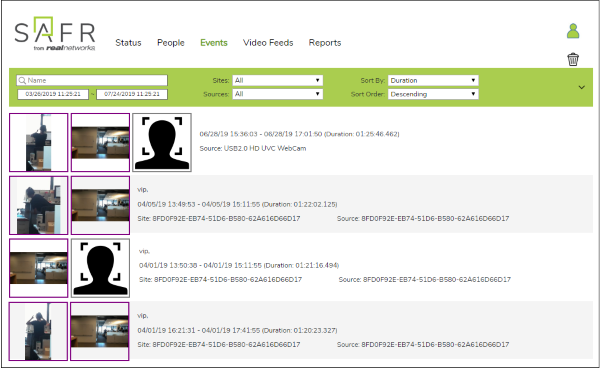Viewport: 600px width, 368px height.
Task: Open the People tab
Action: click(171, 43)
